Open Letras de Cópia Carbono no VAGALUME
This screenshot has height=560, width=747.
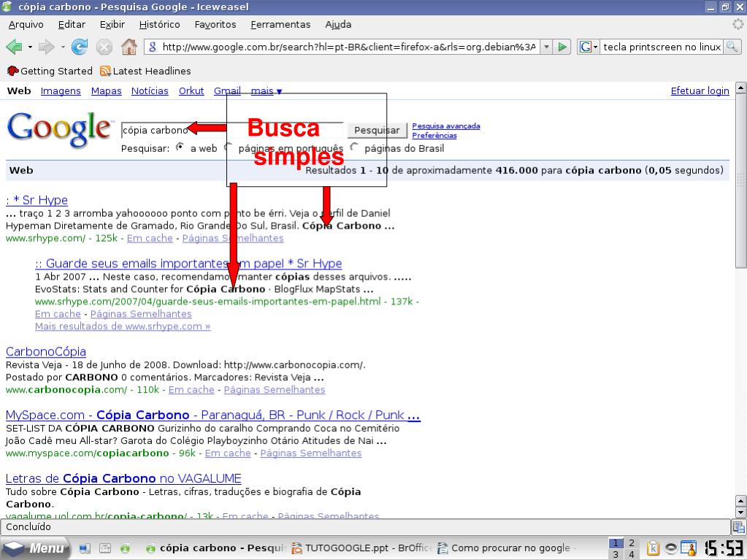[123, 478]
